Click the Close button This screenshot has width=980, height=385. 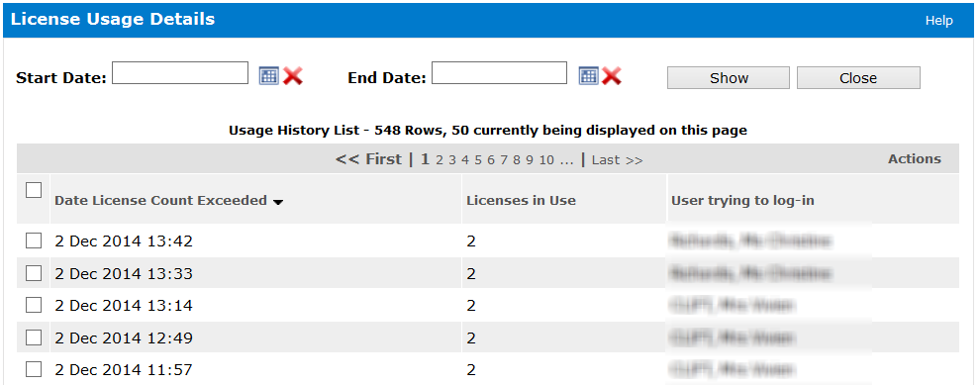858,78
